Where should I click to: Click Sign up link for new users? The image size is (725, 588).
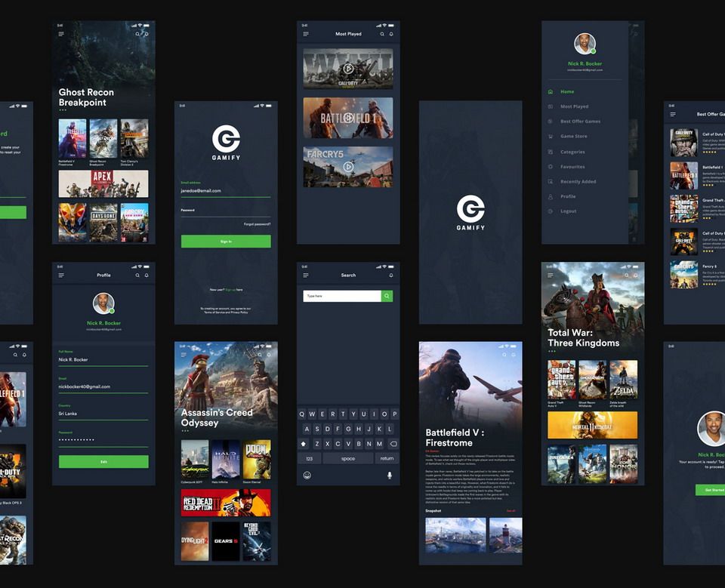pyautogui.click(x=230, y=290)
